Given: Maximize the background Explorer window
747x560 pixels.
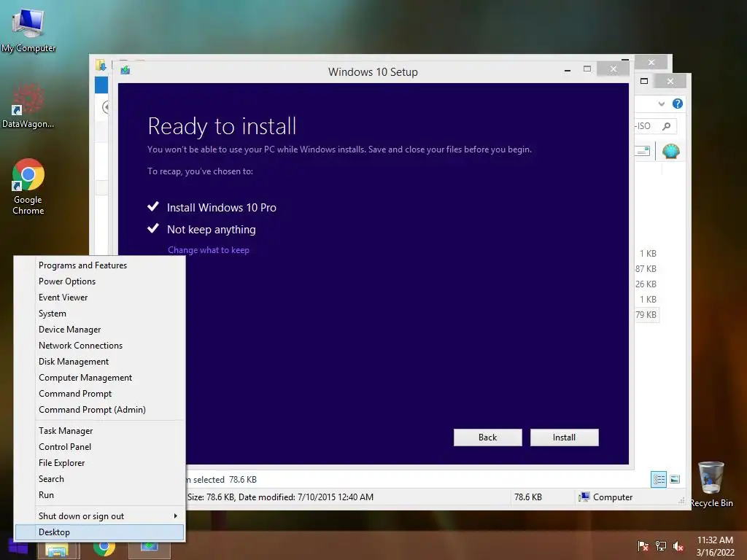Looking at the screenshot, I should [644, 81].
